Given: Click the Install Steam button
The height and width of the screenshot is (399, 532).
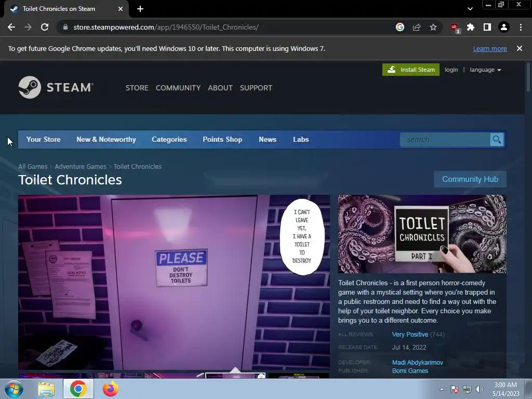Looking at the screenshot, I should click(411, 70).
